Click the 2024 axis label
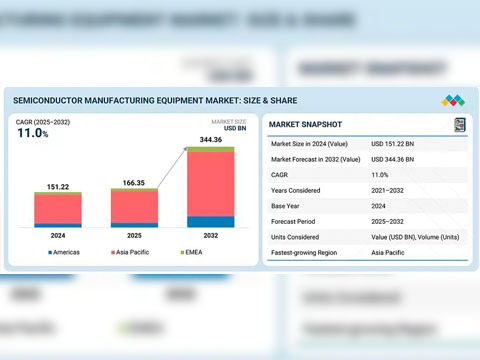 58,236
